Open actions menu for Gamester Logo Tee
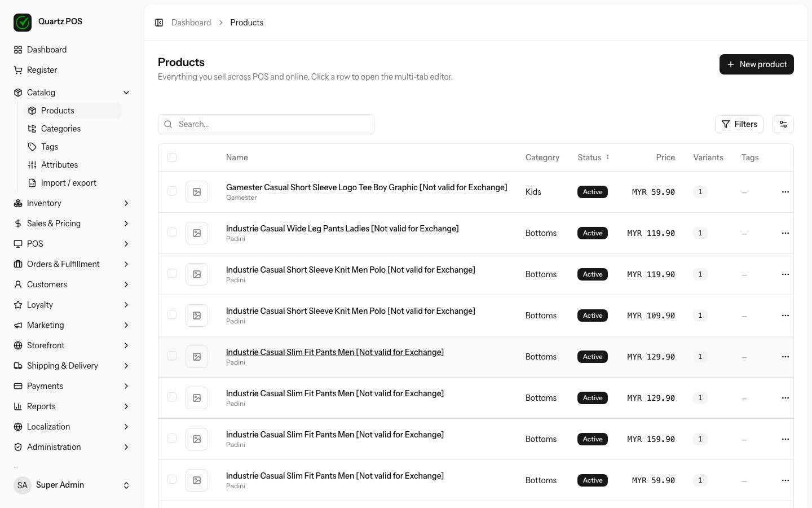This screenshot has height=508, width=812. tap(785, 192)
